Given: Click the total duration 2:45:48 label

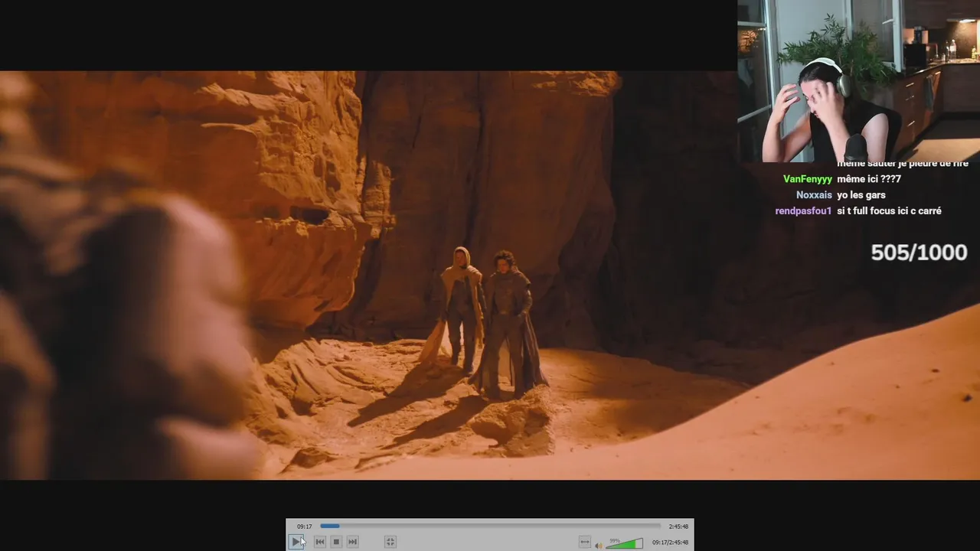Looking at the screenshot, I should 678,527.
